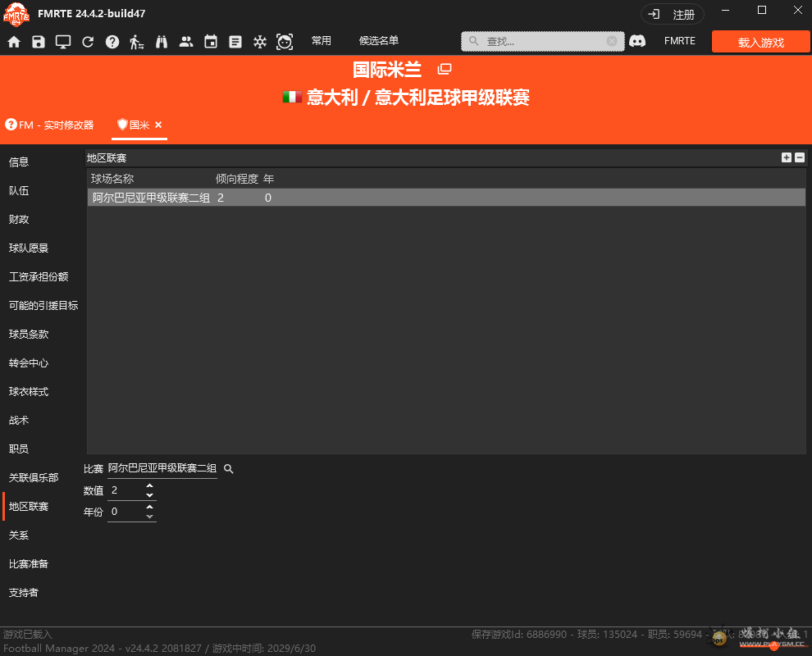Open 球员条款 in the sidebar

click(x=29, y=335)
